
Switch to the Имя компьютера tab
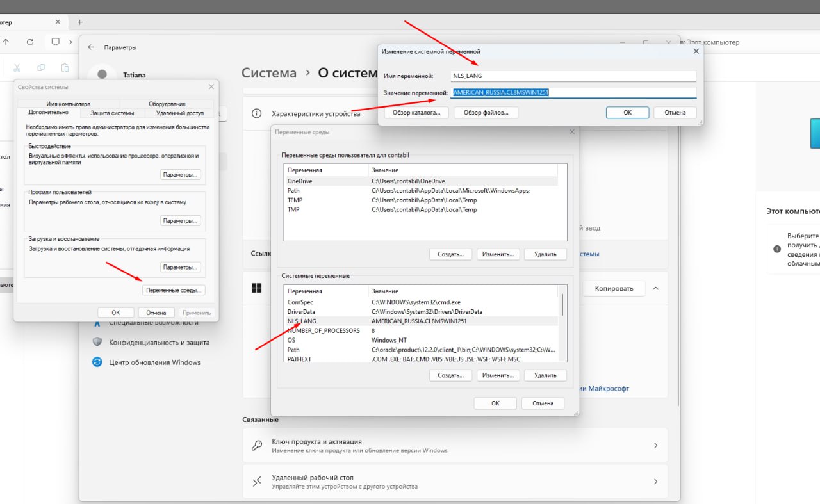(x=69, y=104)
